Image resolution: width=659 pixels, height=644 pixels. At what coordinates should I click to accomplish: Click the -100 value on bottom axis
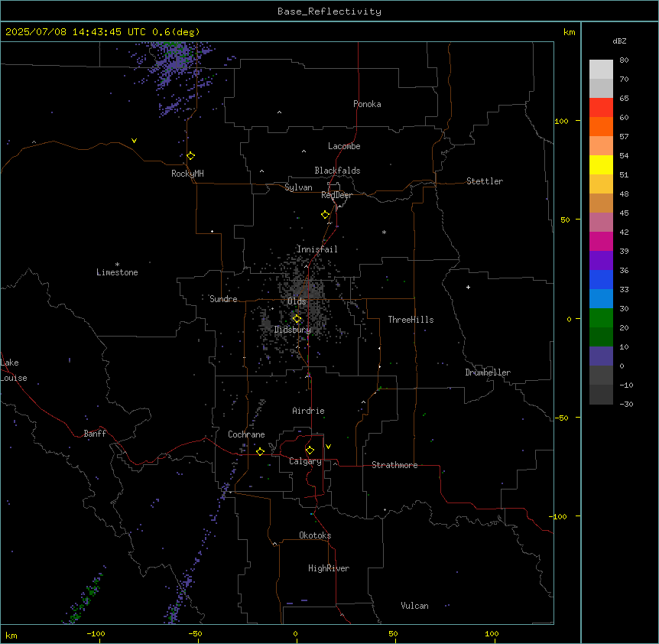coord(96,633)
